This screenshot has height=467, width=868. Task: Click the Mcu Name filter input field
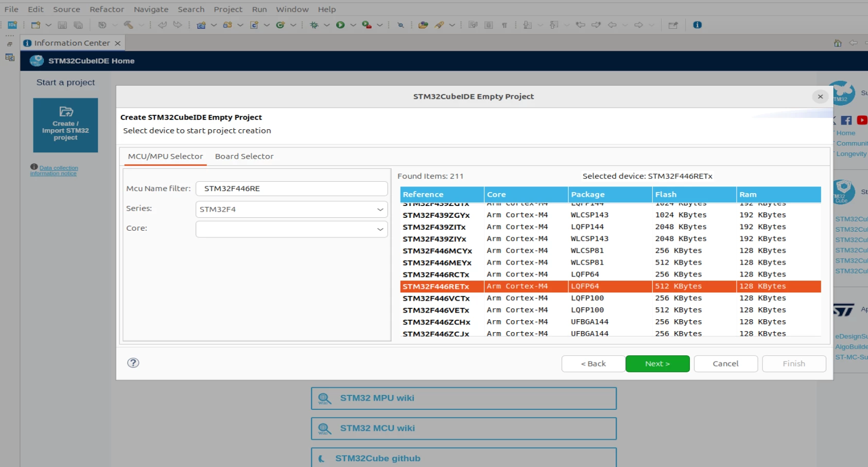coord(291,188)
